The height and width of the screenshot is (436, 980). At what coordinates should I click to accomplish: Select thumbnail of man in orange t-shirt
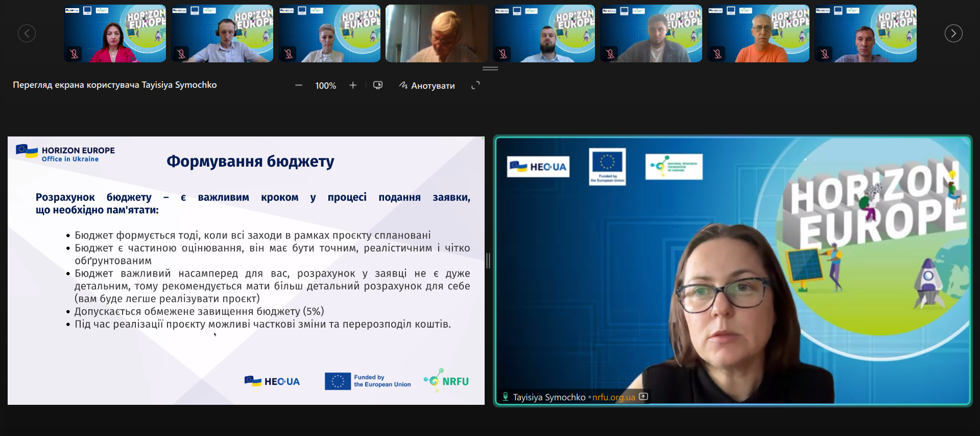point(758,34)
